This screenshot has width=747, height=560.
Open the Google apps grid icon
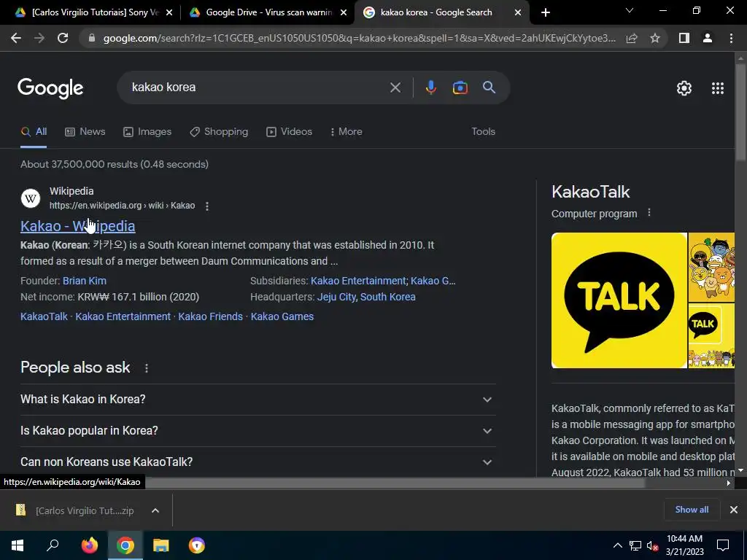pos(718,88)
